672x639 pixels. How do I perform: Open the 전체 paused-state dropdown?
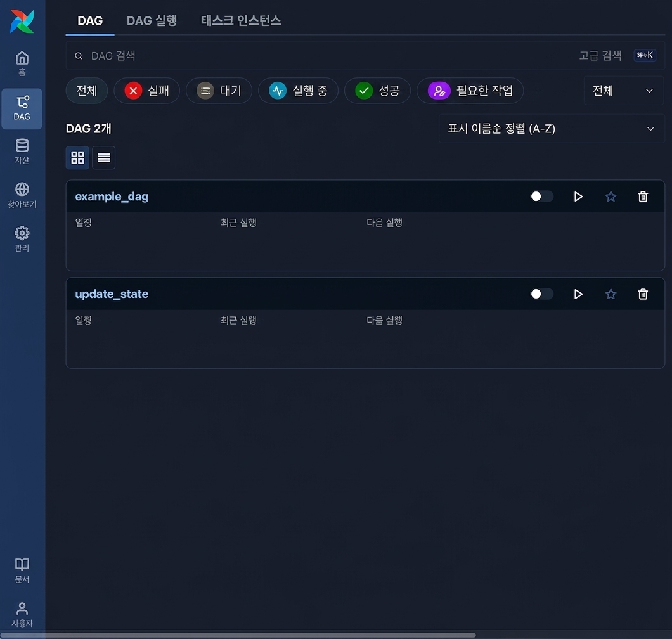(624, 91)
